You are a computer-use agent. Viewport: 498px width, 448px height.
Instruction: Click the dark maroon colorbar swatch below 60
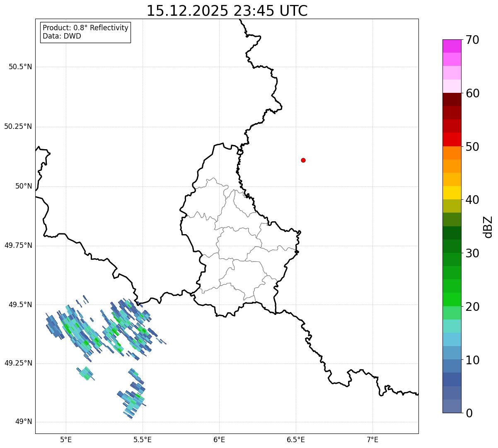click(452, 99)
